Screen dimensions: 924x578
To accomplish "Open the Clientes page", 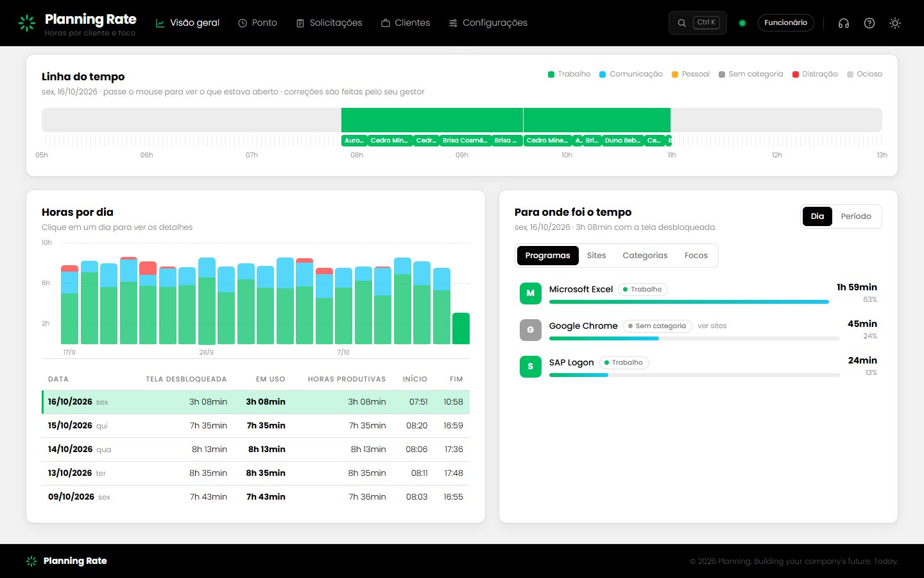I will pyautogui.click(x=406, y=23).
